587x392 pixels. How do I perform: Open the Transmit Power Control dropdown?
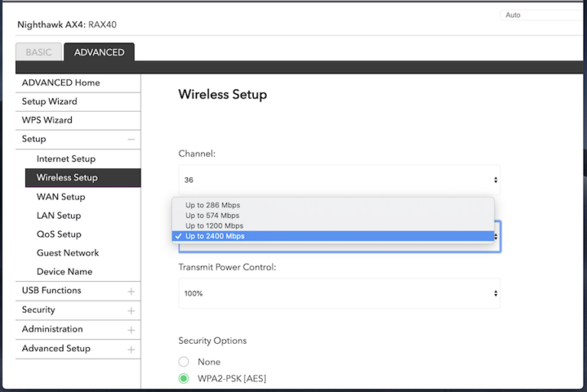(x=339, y=293)
